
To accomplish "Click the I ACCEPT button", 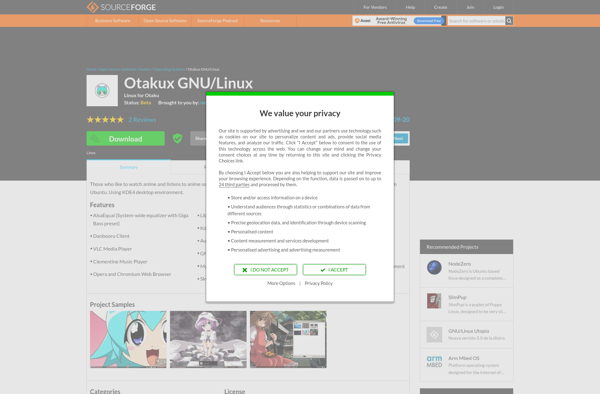I will [x=334, y=270].
